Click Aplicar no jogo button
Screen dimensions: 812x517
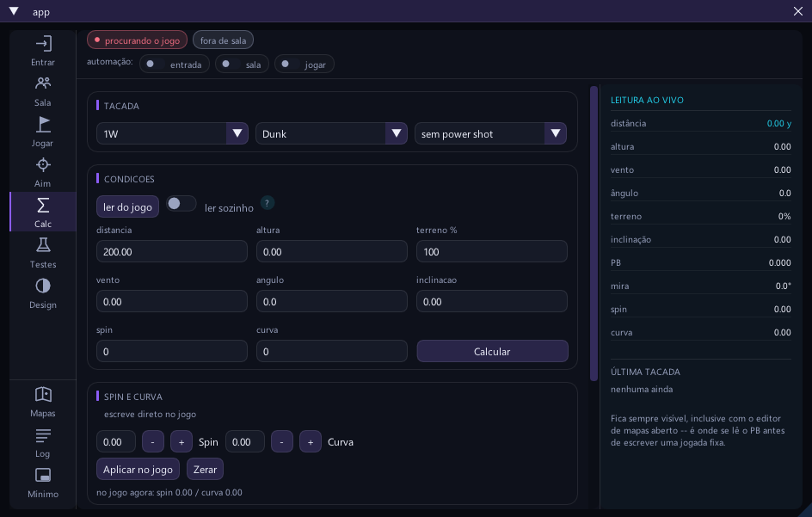coord(138,470)
